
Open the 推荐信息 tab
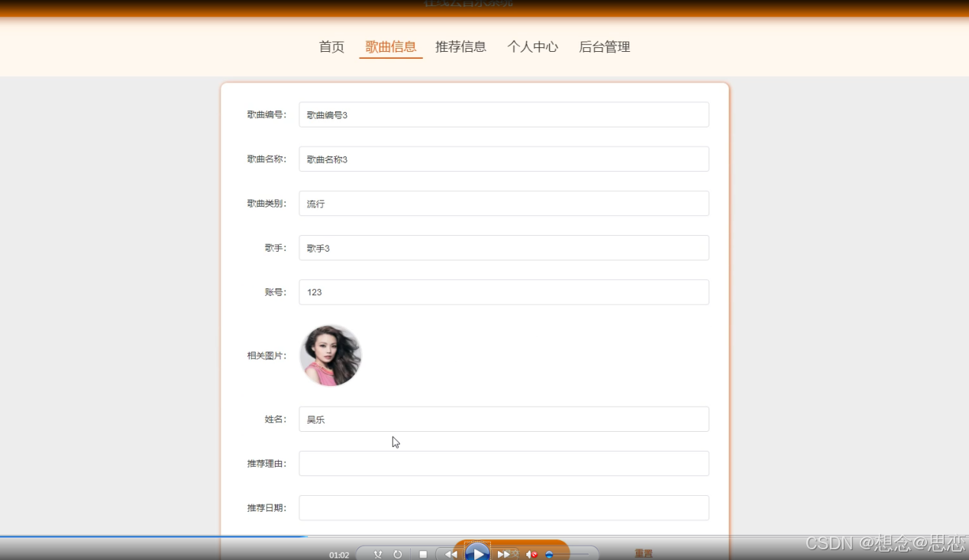460,47
